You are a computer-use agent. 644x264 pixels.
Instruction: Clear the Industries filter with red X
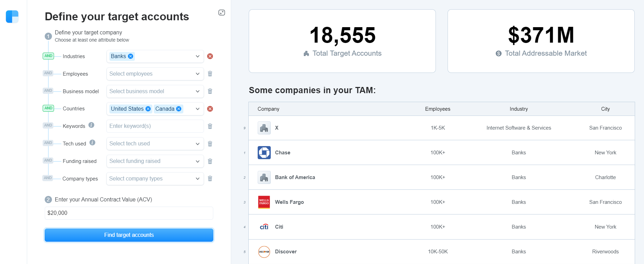210,56
